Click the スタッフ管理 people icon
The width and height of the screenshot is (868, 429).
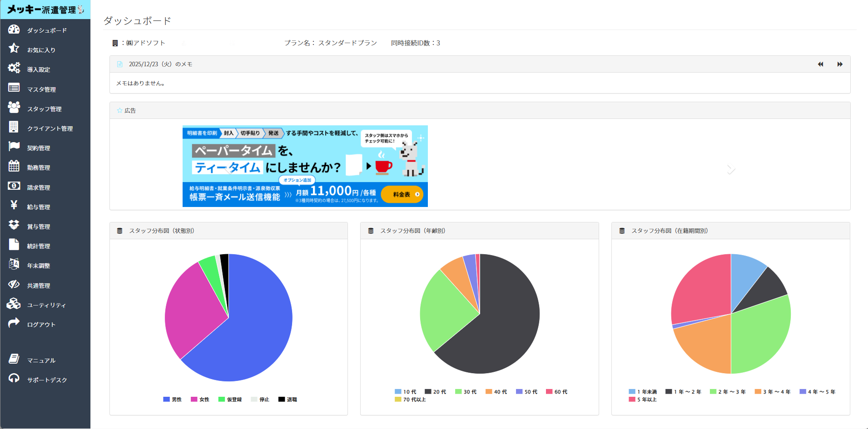pos(14,108)
